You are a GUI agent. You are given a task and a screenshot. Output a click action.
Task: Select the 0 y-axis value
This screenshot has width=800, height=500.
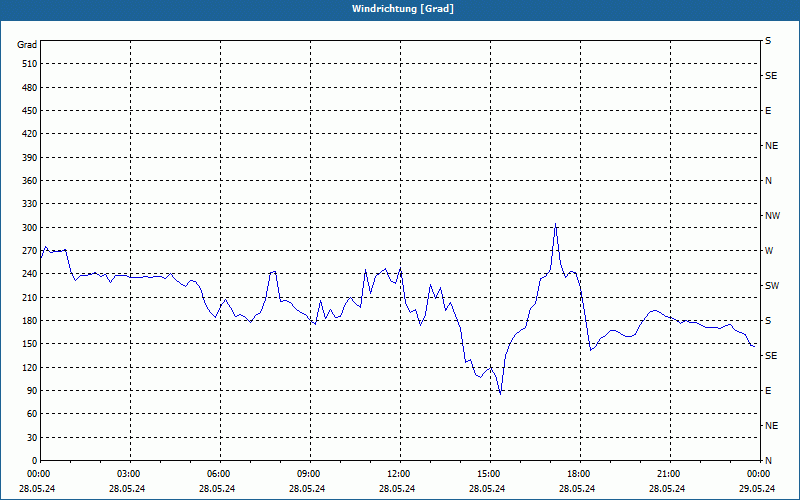click(x=35, y=461)
